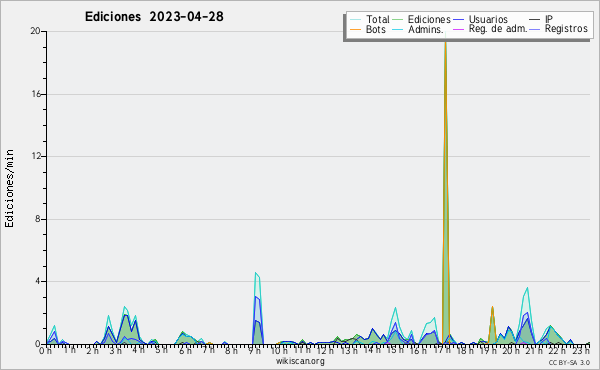The image size is (600, 370).
Task: Click the 4 value on y-axis
Action: coord(38,281)
